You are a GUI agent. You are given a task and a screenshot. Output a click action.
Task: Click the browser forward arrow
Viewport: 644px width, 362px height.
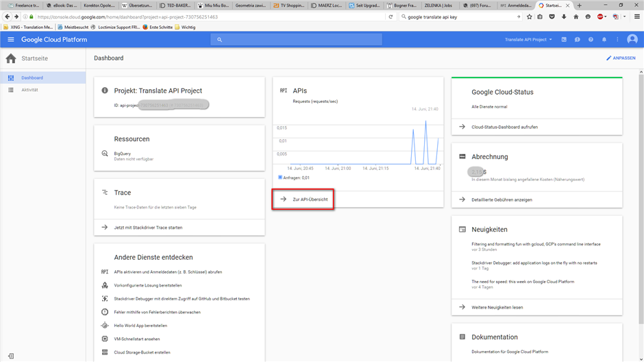pos(16,17)
